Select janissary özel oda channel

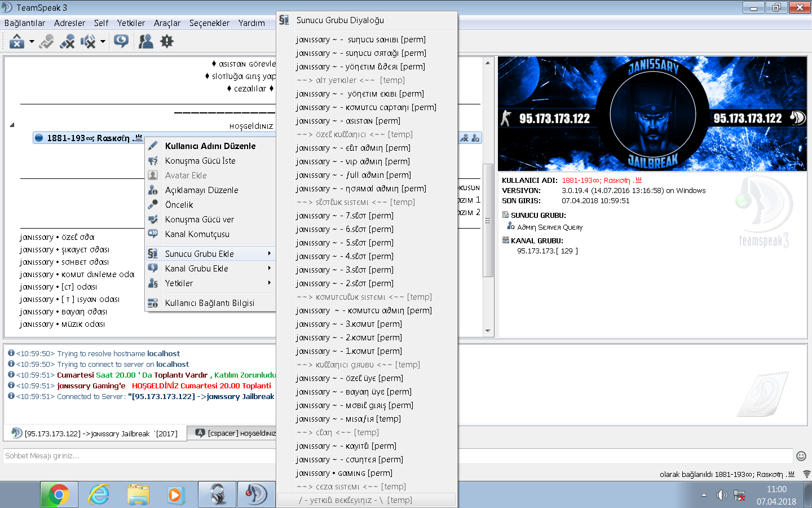point(57,237)
